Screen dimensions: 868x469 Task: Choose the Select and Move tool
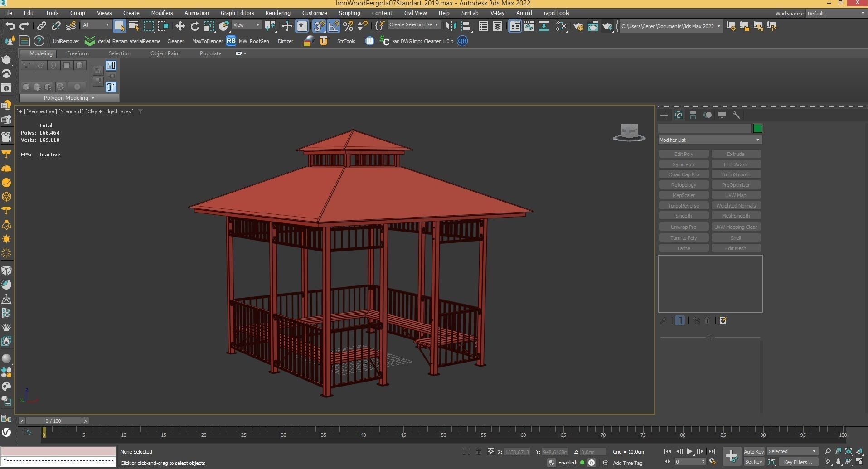(180, 26)
